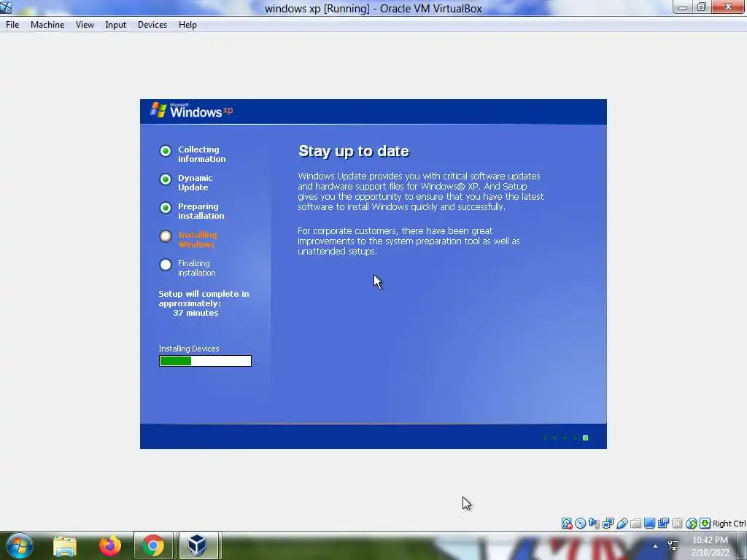The height and width of the screenshot is (560, 747).
Task: Click the Preparing installation step indicator
Action: 166,208
